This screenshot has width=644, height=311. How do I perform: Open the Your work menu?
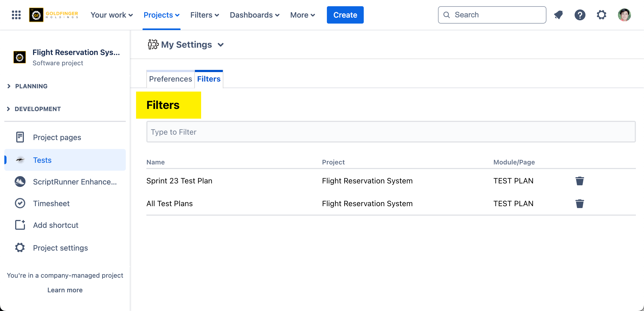[111, 15]
